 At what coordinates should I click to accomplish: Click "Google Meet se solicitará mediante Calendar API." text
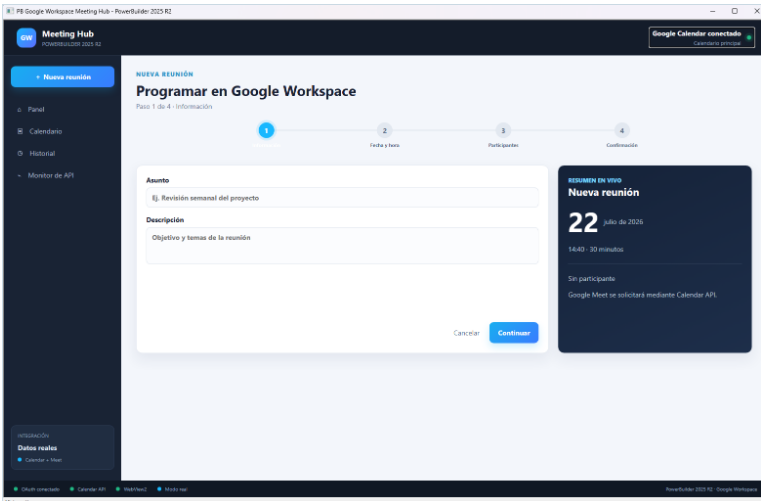pyautogui.click(x=643, y=295)
